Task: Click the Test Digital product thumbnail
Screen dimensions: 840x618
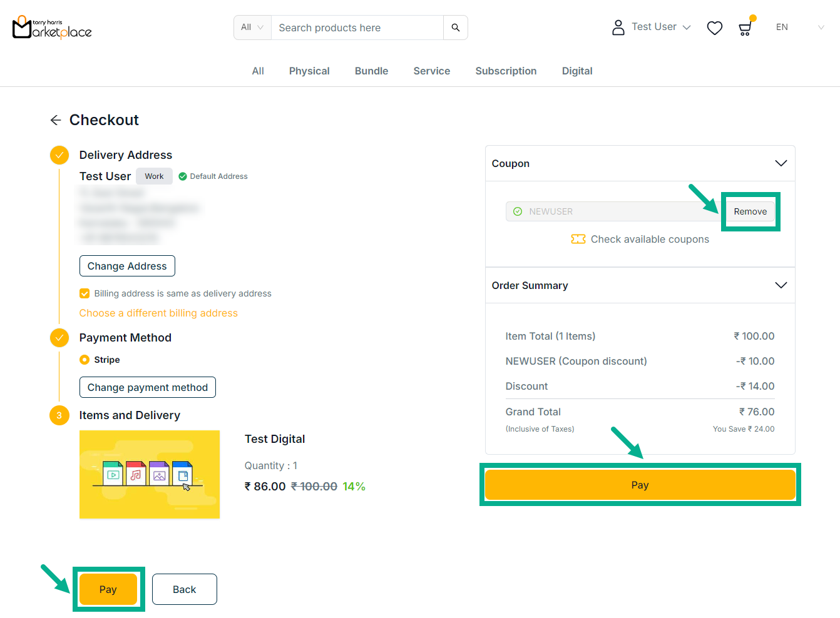Action: (x=150, y=474)
